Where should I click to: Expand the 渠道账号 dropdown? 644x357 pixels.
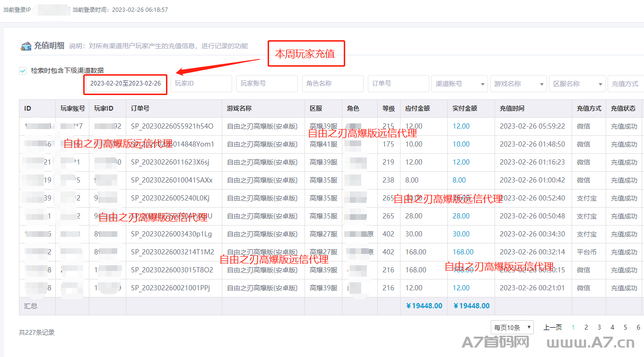point(460,84)
